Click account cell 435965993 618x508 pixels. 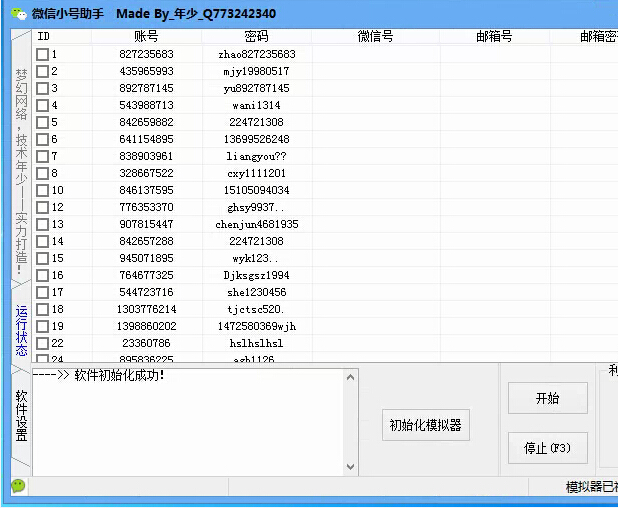[x=147, y=71]
